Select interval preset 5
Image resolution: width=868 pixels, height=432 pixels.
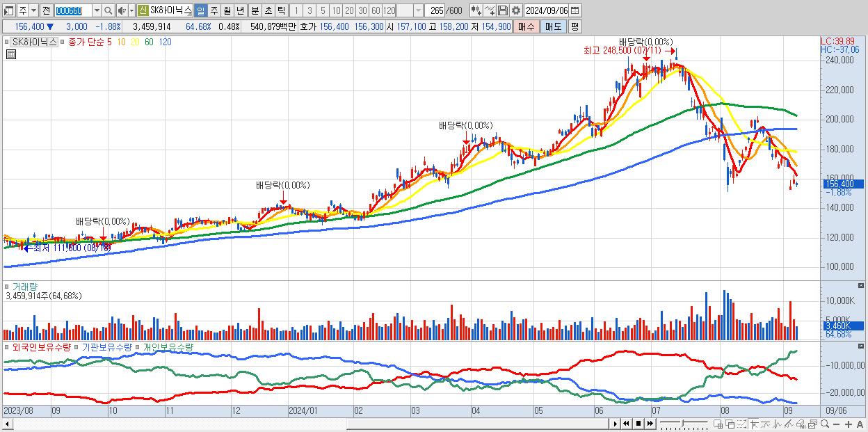[322, 10]
